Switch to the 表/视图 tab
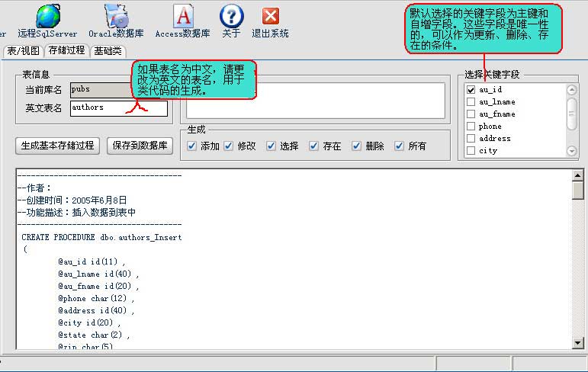The image size is (588, 372). [23, 51]
